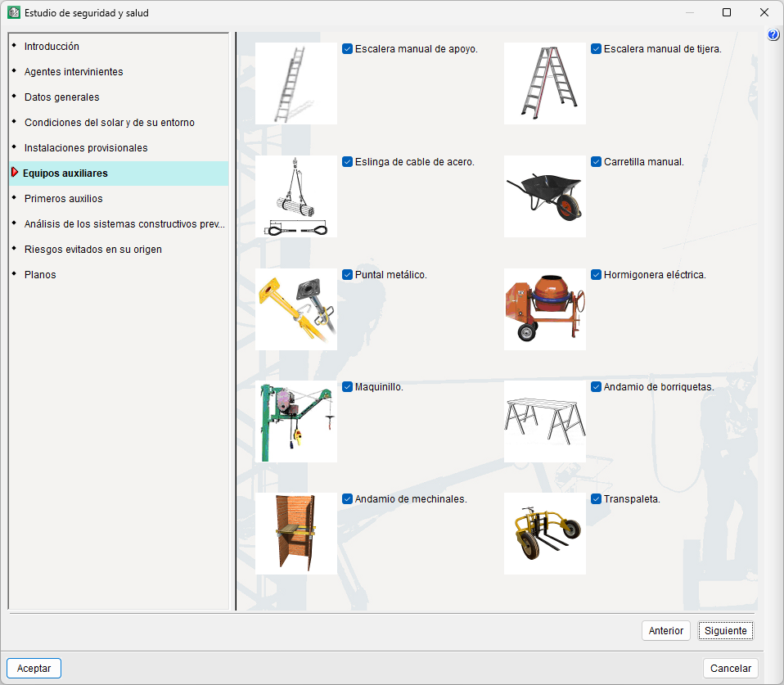Disable Hormigonera eléctrica option
This screenshot has height=685, width=784.
click(596, 274)
